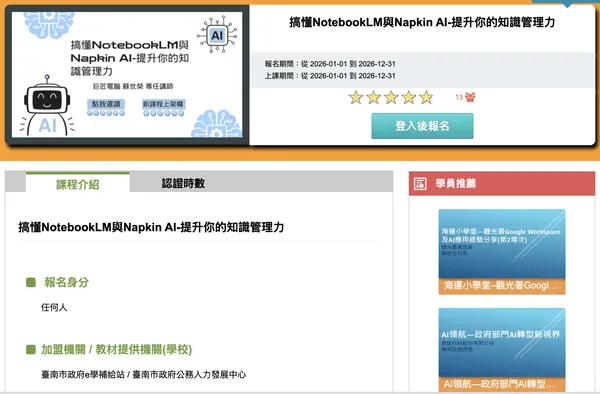Click the 任何人 text

click(x=54, y=307)
